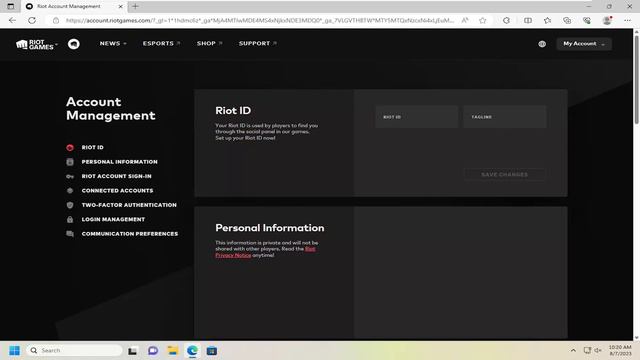Open Task View on the taskbar

pyautogui.click(x=132, y=351)
